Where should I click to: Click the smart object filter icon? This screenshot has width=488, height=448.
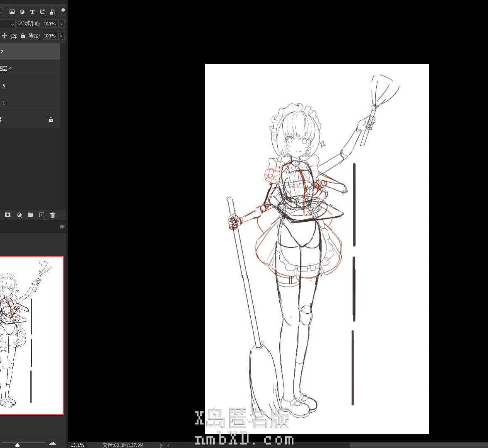(x=52, y=12)
